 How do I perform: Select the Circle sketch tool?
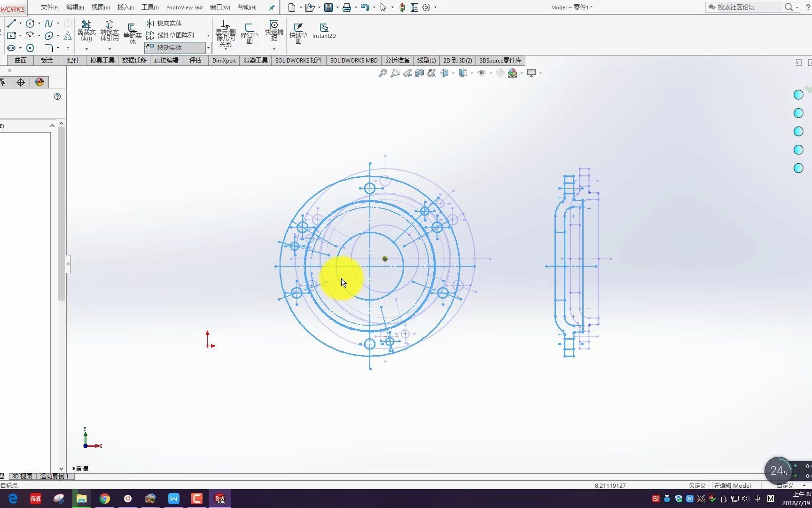[31, 23]
